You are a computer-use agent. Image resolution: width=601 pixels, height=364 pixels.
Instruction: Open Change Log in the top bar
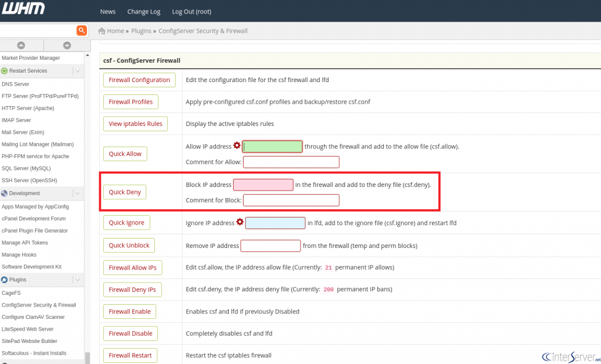coord(144,12)
